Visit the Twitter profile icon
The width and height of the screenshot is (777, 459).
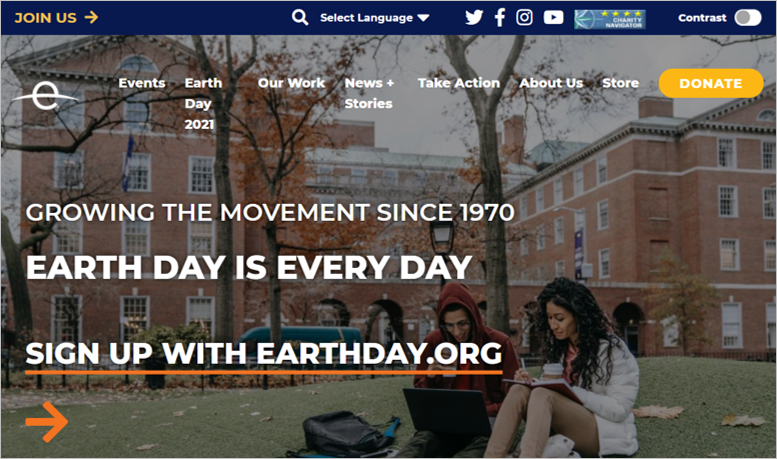(474, 18)
